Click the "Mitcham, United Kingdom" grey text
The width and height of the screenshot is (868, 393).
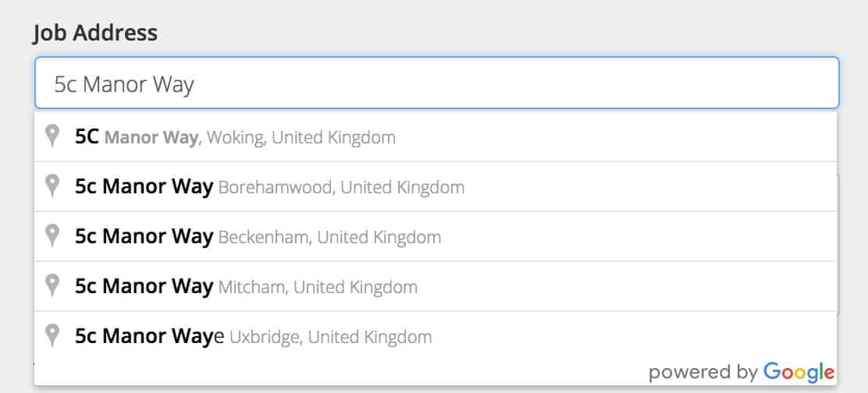coord(318,287)
